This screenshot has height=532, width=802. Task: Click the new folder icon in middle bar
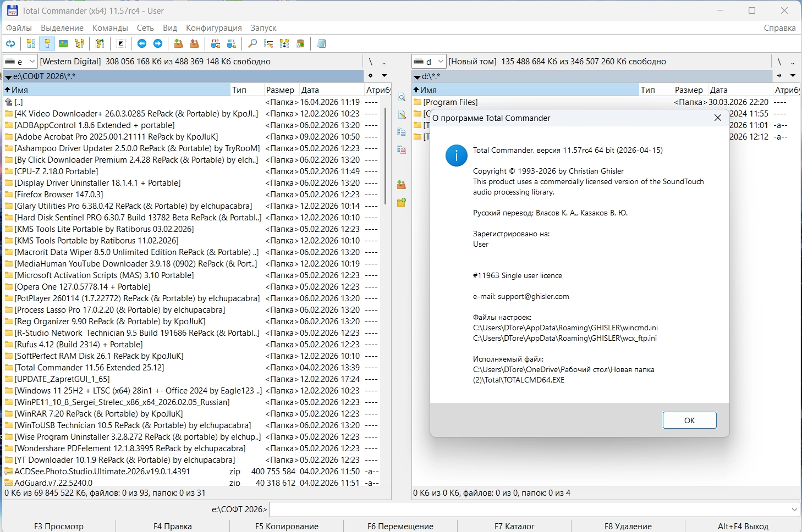(402, 203)
